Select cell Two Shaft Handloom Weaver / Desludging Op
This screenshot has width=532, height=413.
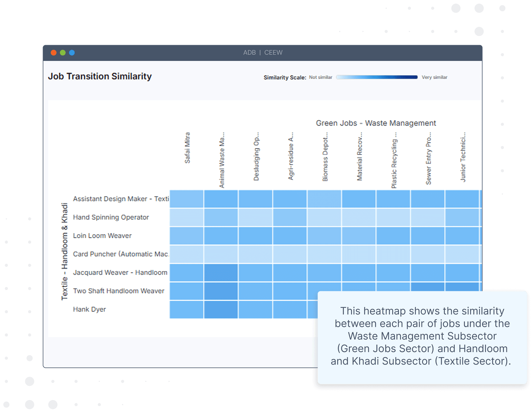(255, 291)
